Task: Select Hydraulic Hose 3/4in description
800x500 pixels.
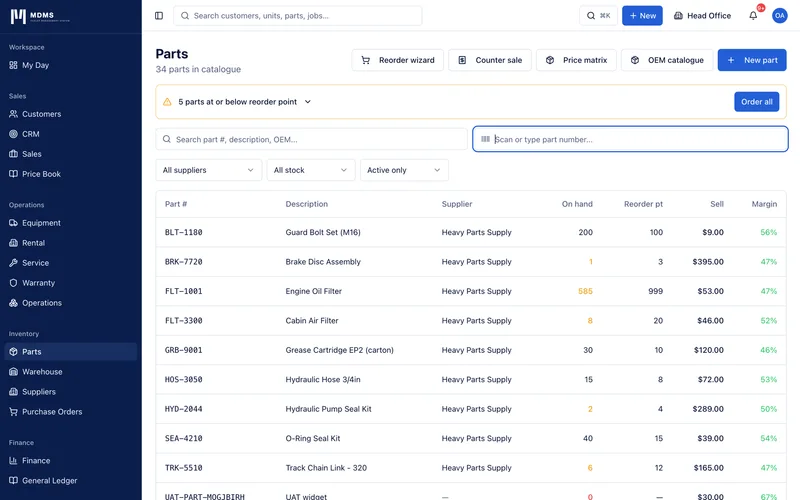Action: (x=323, y=380)
